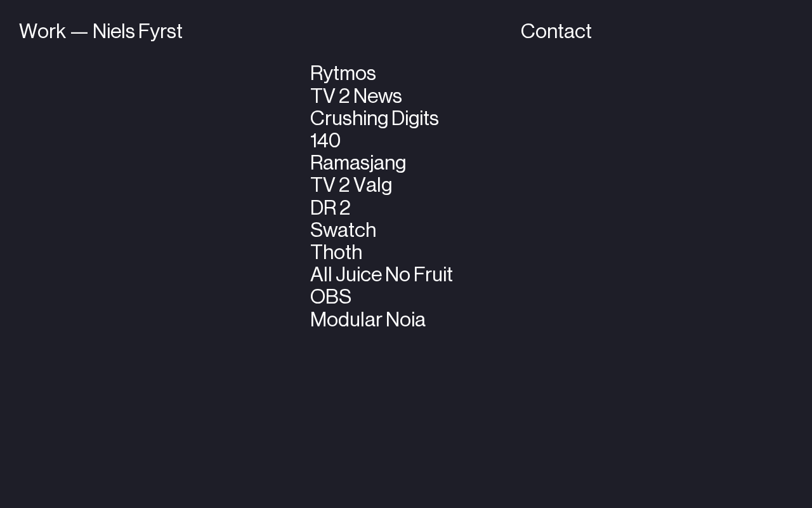View the TV 2 Valg project
Viewport: 812px width, 508px height.
click(x=351, y=185)
